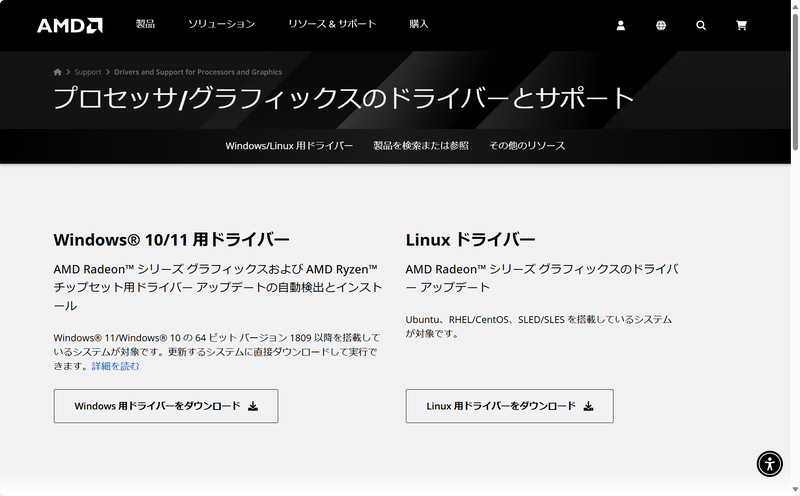Select the Windows/Linux 用ドライバー tab
This screenshot has height=496, width=800.
point(289,145)
